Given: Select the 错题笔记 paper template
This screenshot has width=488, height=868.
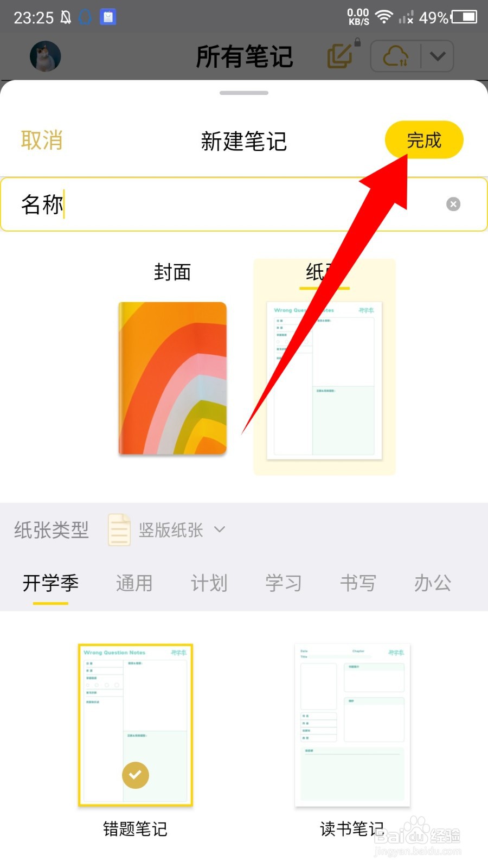Looking at the screenshot, I should (x=136, y=725).
